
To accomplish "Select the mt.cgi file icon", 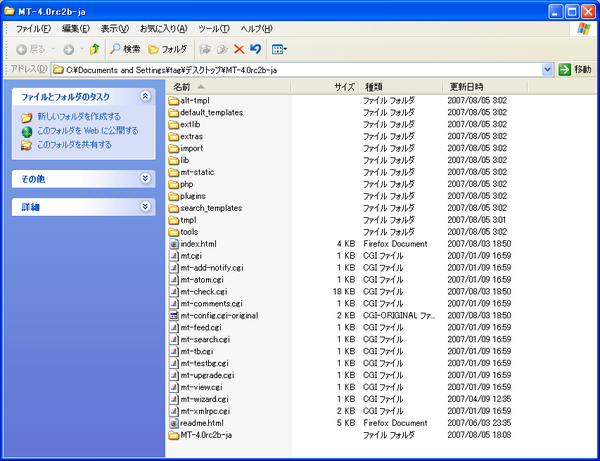I will pos(174,256).
